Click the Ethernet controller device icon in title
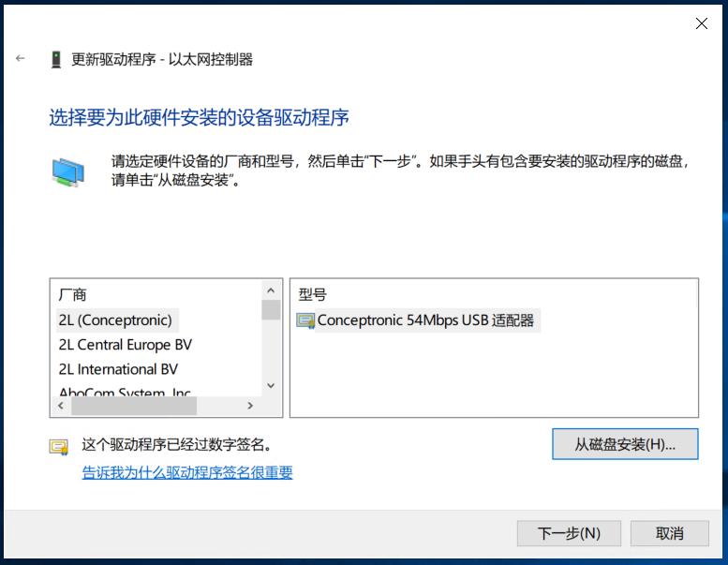 point(56,60)
